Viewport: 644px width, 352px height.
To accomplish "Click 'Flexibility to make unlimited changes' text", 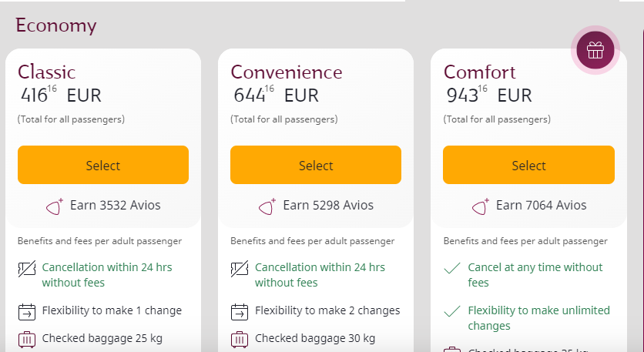I will coord(539,318).
